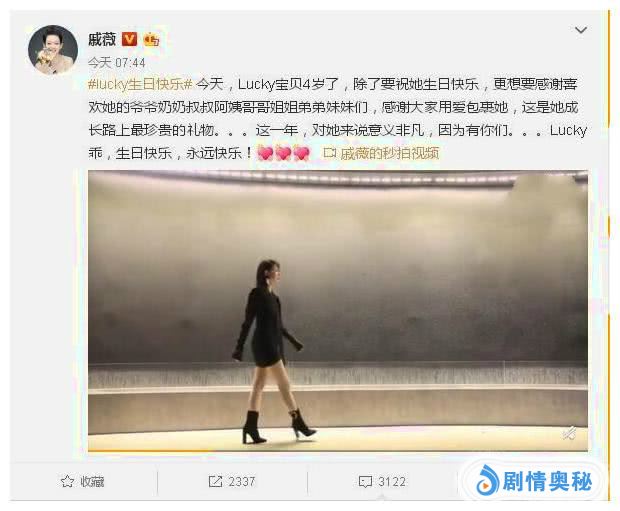Click the pink heart emoji row

(283, 153)
